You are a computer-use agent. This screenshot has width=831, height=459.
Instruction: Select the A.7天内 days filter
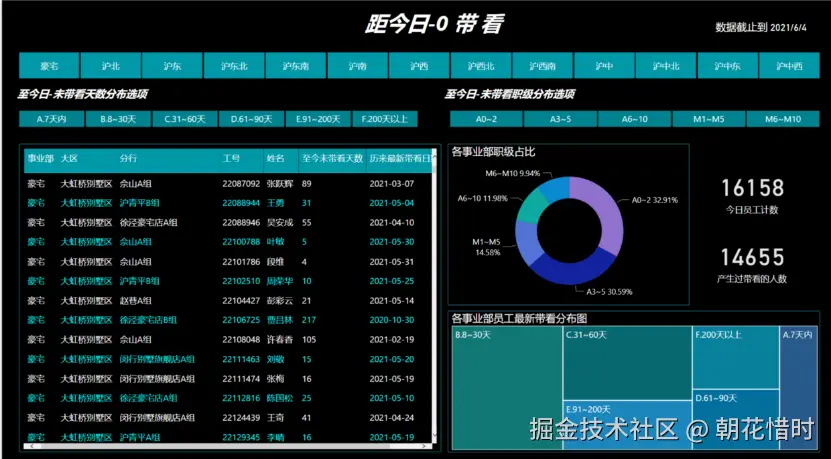(51, 119)
